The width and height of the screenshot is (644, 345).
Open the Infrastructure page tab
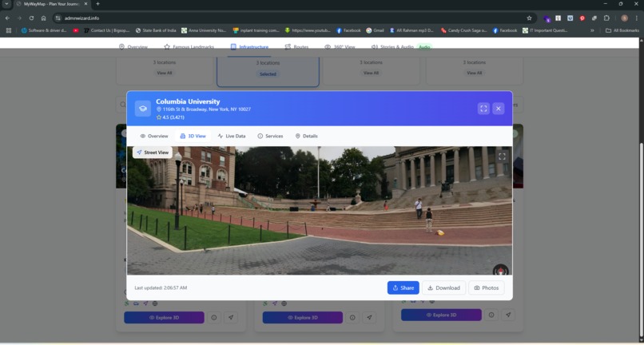coord(250,47)
